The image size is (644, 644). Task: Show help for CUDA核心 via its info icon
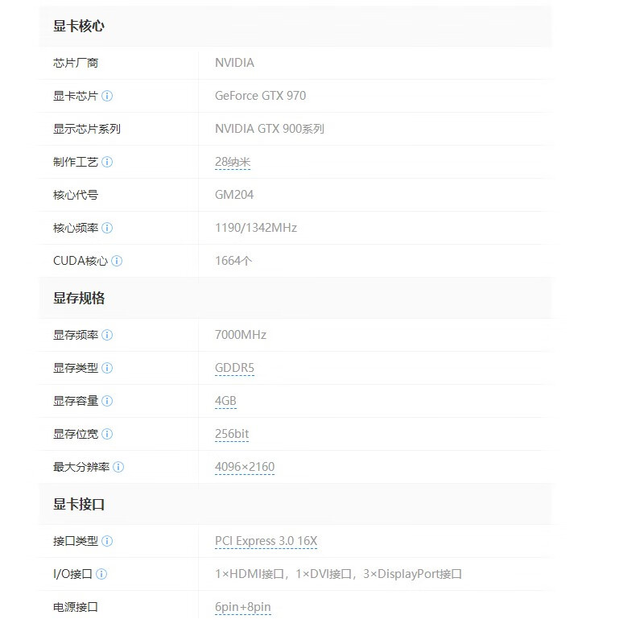coord(117,261)
